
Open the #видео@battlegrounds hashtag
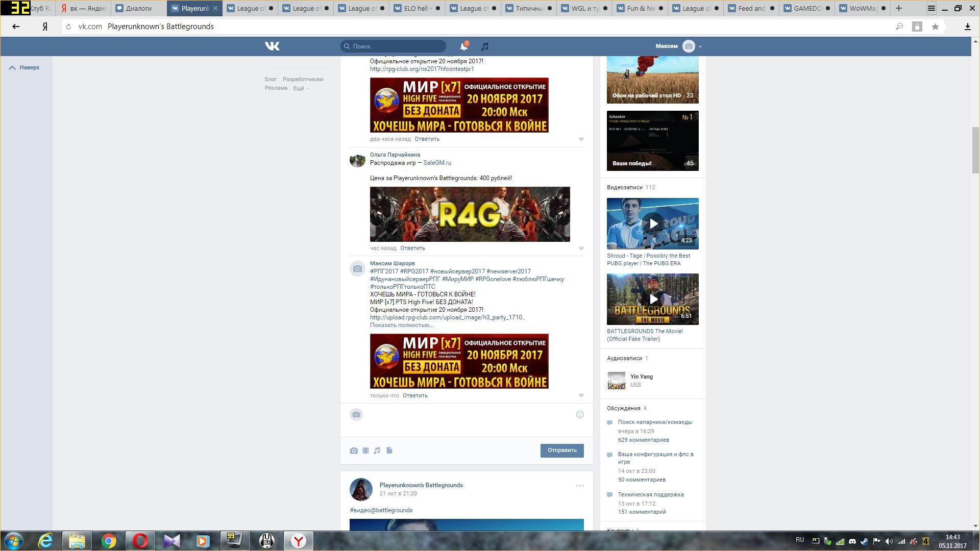tap(381, 511)
